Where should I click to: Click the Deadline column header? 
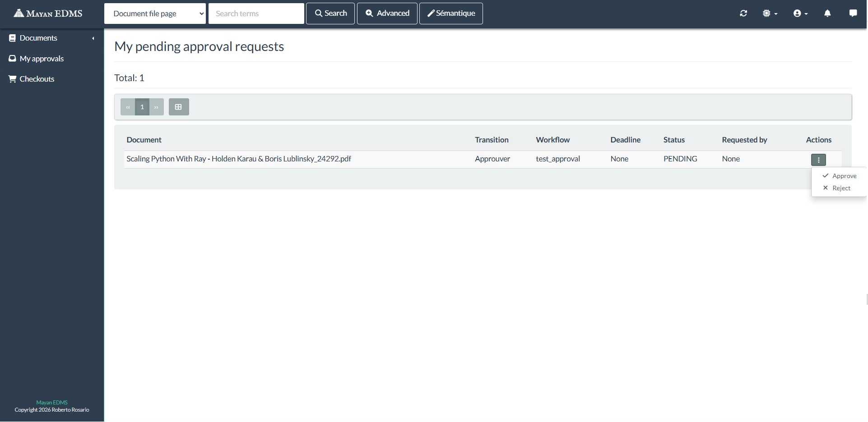[625, 140]
